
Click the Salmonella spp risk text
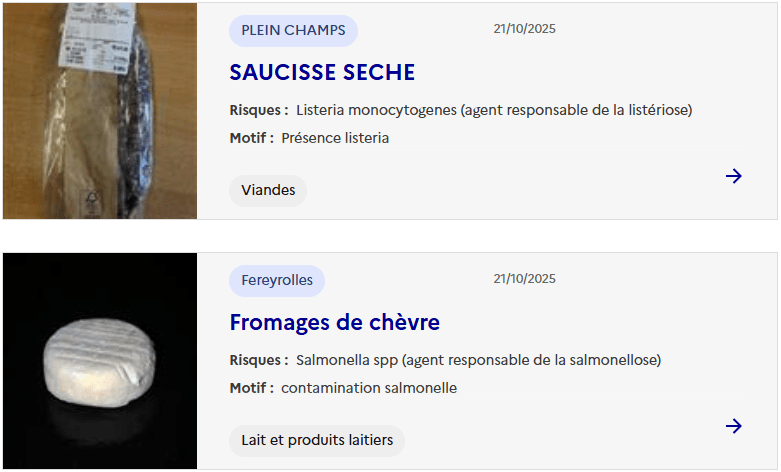point(478,360)
